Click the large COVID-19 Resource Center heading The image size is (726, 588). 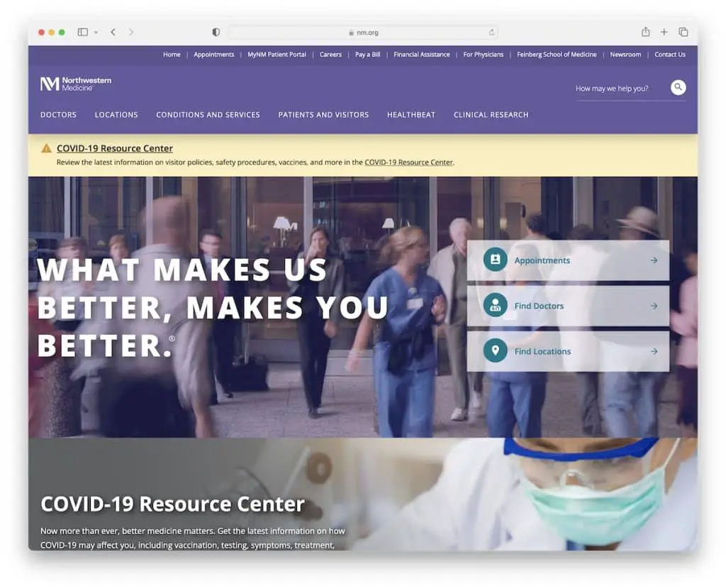(x=173, y=504)
